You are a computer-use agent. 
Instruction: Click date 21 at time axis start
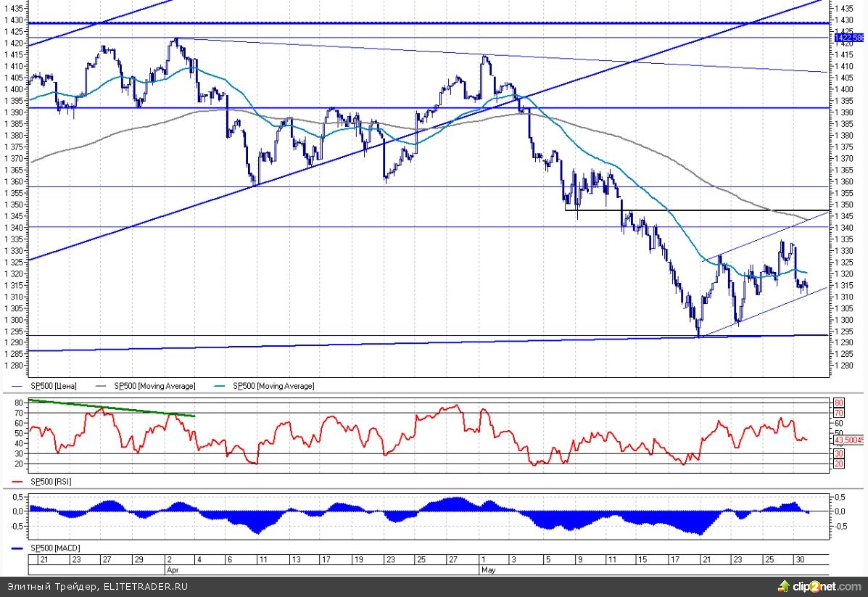point(44,561)
